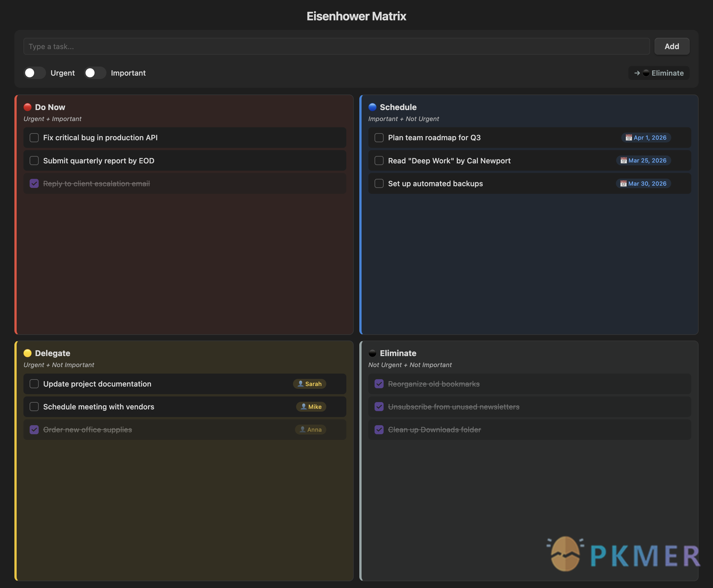Click 'Order new office supplies' text

coord(88,429)
